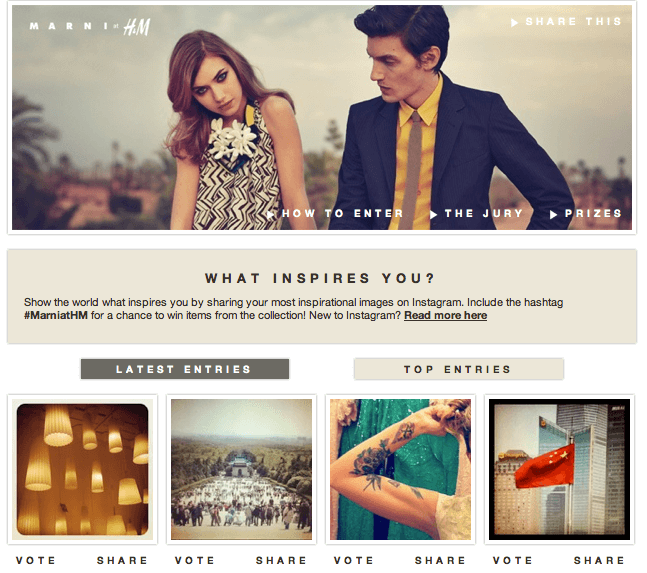Vote for the tattooed arm photo
This screenshot has width=647, height=573.
tap(354, 560)
